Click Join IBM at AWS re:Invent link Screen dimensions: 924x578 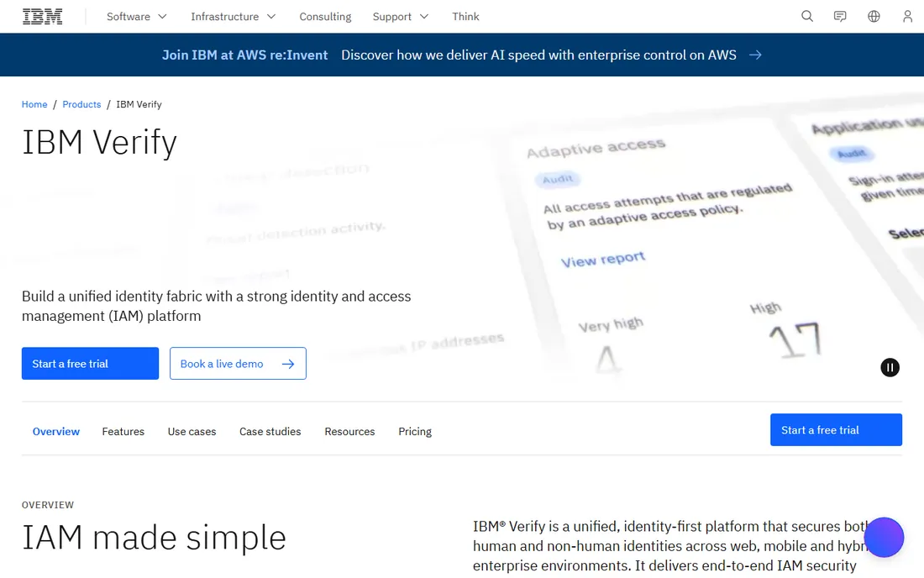(x=244, y=55)
